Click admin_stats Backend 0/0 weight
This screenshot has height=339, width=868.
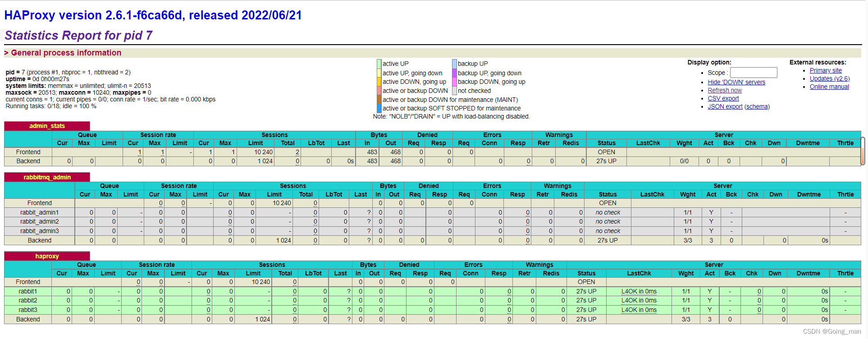point(684,161)
